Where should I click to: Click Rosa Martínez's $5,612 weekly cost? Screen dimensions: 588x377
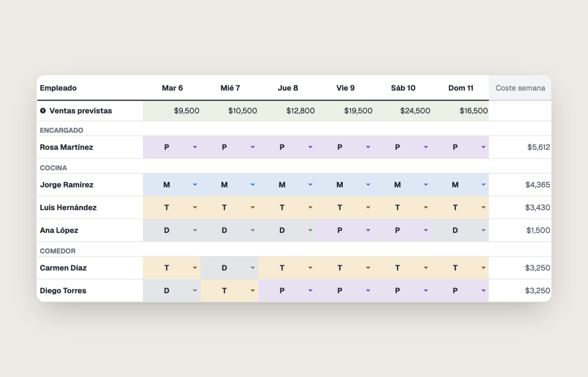point(539,147)
